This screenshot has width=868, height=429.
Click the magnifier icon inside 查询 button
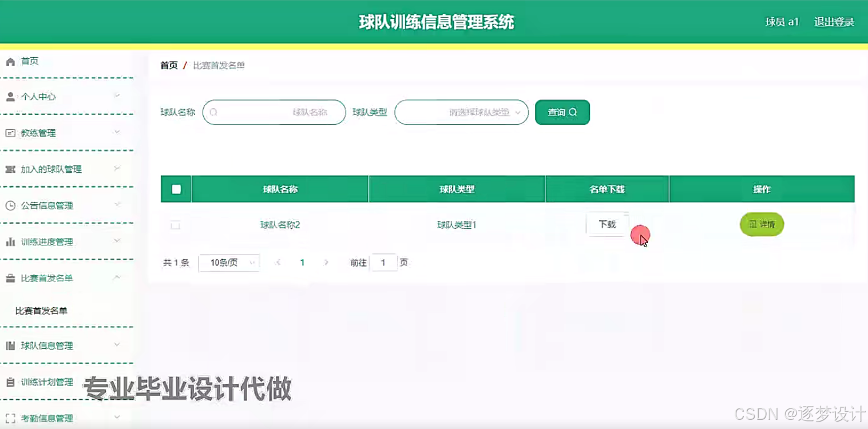(x=576, y=112)
